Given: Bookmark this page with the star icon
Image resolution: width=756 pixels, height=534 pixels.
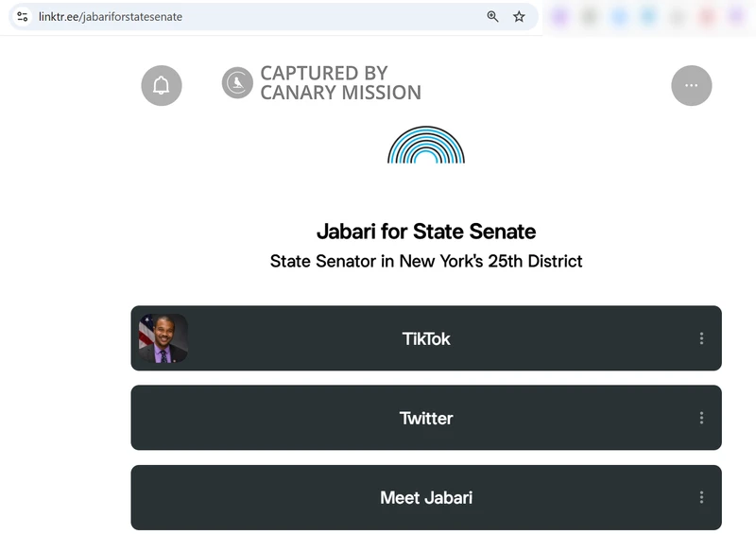Looking at the screenshot, I should tap(519, 16).
